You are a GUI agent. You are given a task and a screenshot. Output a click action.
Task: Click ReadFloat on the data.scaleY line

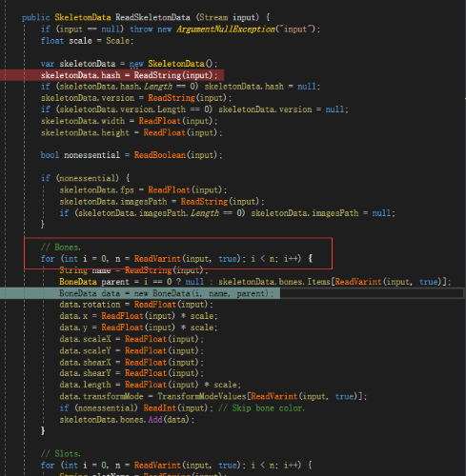(146, 351)
